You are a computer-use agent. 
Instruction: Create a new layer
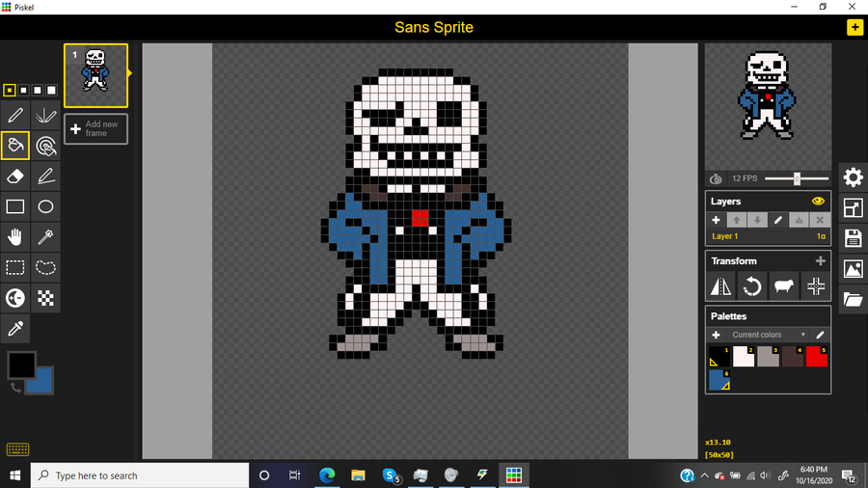(716, 220)
